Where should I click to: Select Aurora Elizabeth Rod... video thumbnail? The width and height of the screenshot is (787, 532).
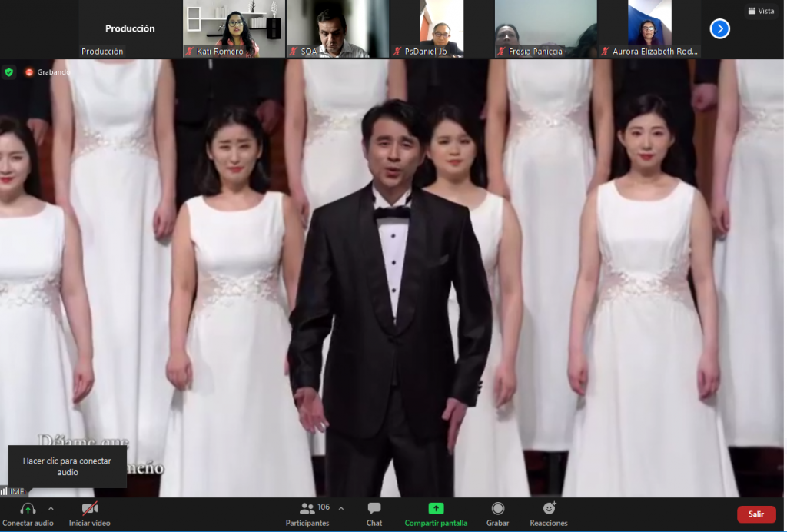(650, 28)
